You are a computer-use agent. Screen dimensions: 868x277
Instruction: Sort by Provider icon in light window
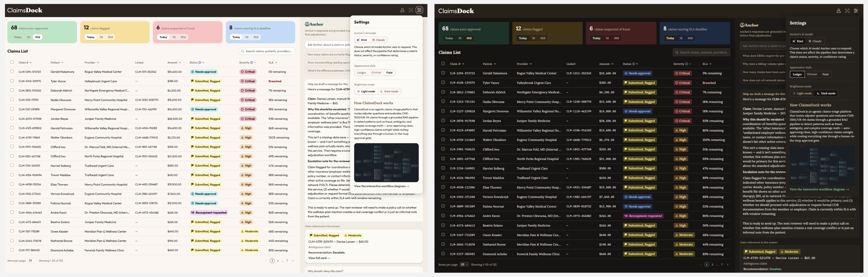pos(98,63)
